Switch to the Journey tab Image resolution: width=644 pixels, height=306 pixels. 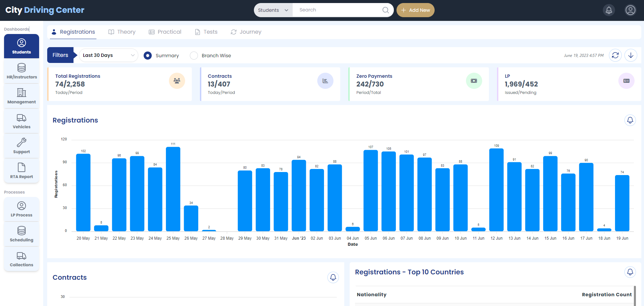[246, 32]
